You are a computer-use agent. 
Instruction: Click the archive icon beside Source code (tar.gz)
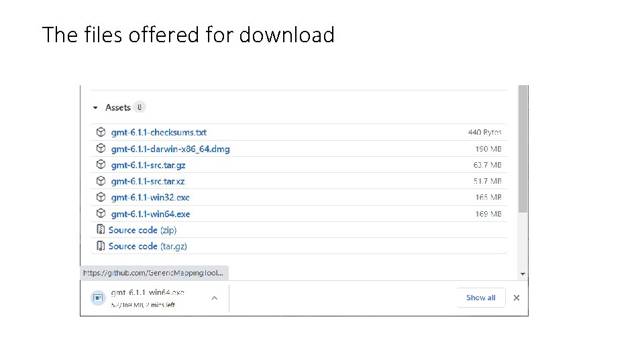tap(101, 246)
